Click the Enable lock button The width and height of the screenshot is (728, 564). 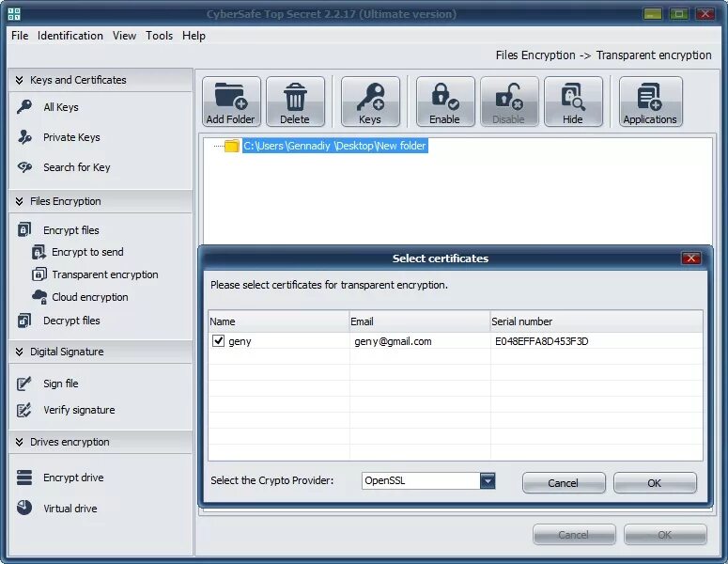tap(445, 102)
